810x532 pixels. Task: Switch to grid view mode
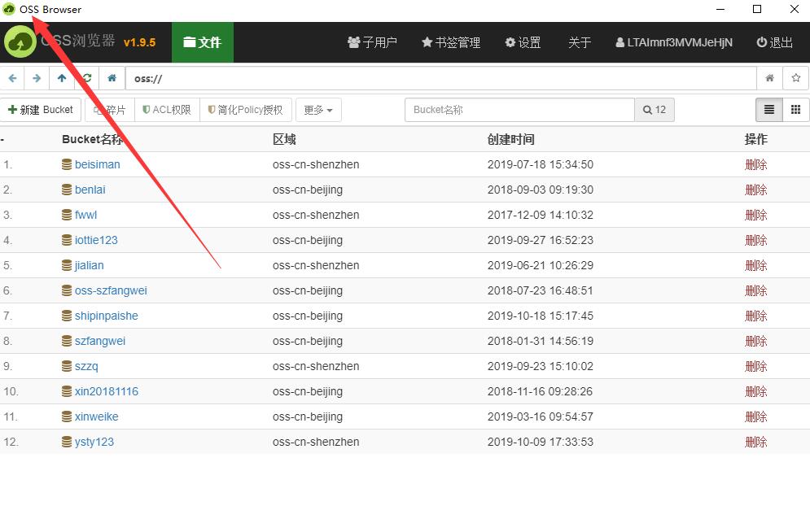(795, 110)
